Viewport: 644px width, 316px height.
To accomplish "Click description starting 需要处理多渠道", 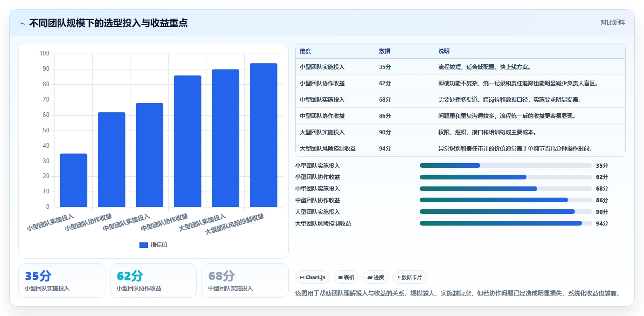I will coord(510,100).
